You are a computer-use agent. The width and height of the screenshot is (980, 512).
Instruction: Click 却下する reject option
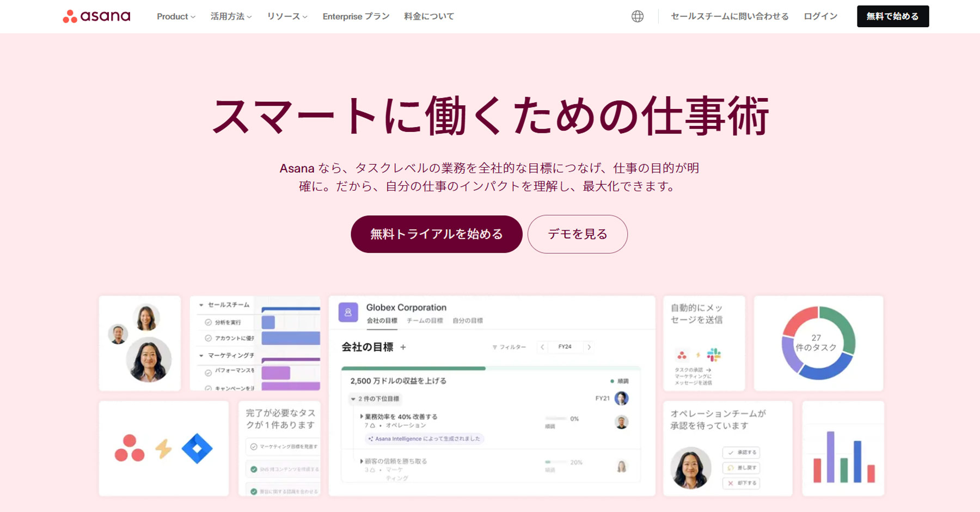tap(741, 483)
